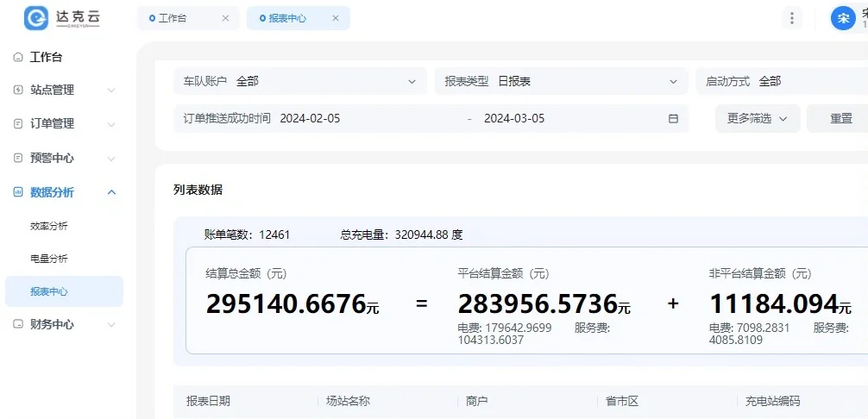Click the 达克云 logo icon
Image resolution: width=868 pixels, height=419 pixels.
pos(36,17)
